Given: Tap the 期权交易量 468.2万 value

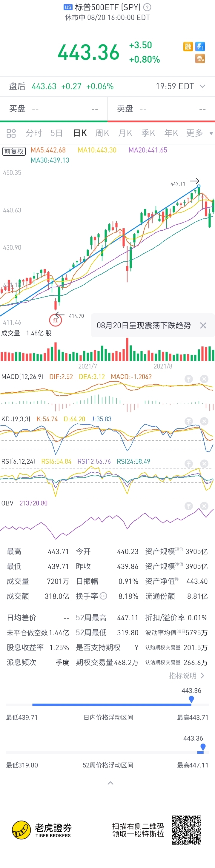Looking at the screenshot, I should (126, 662).
